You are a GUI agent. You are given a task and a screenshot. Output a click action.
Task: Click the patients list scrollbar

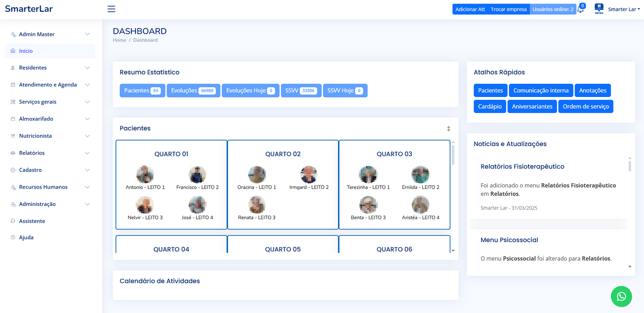[x=453, y=154]
